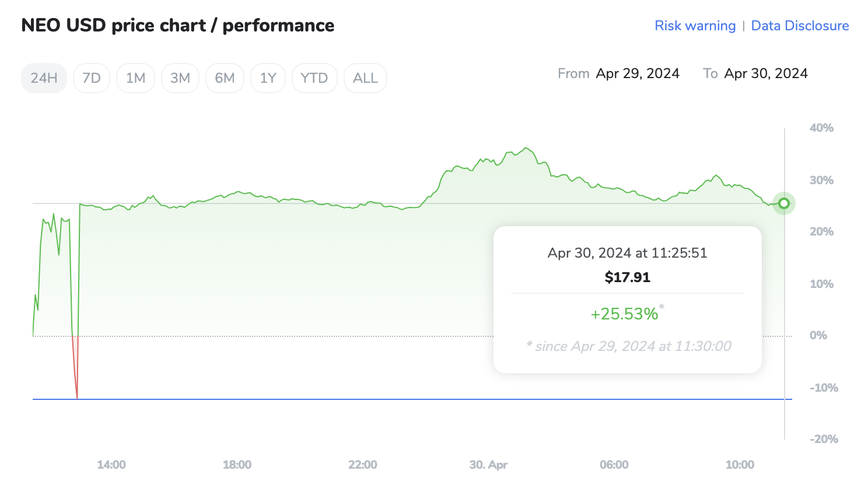Viewport: 868px width, 499px height.
Task: Select the 24H time range
Action: (x=44, y=78)
